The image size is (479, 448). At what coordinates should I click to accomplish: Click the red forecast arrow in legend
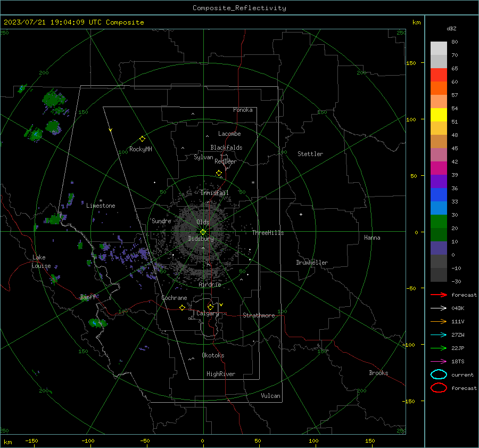click(439, 295)
